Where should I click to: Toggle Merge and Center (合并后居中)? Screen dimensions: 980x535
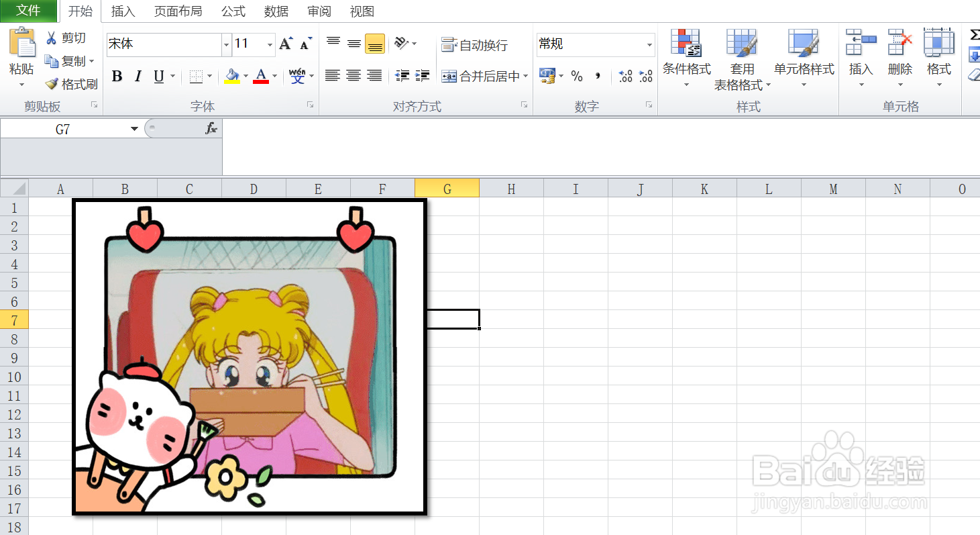tap(480, 77)
